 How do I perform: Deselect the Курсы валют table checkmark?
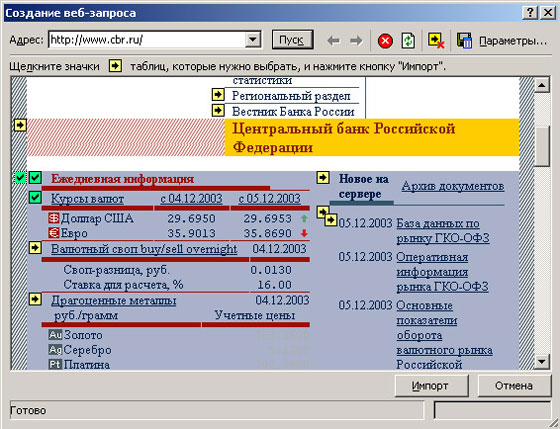point(35,197)
